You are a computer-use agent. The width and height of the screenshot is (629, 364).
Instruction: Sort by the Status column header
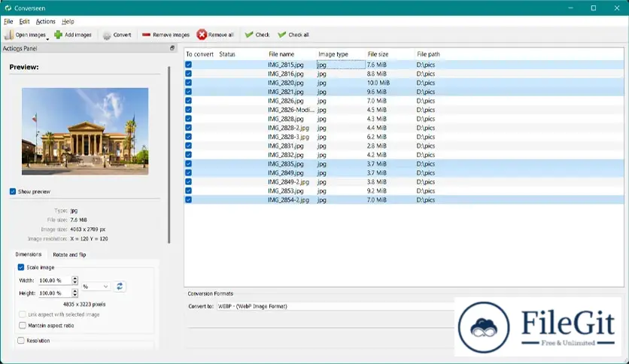[227, 54]
